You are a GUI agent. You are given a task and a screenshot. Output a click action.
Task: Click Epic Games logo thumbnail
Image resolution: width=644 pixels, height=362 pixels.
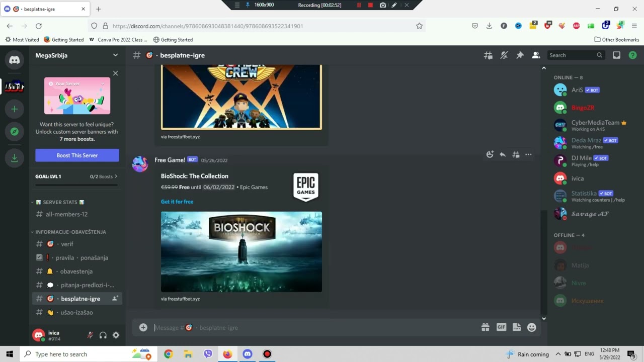[x=306, y=187]
